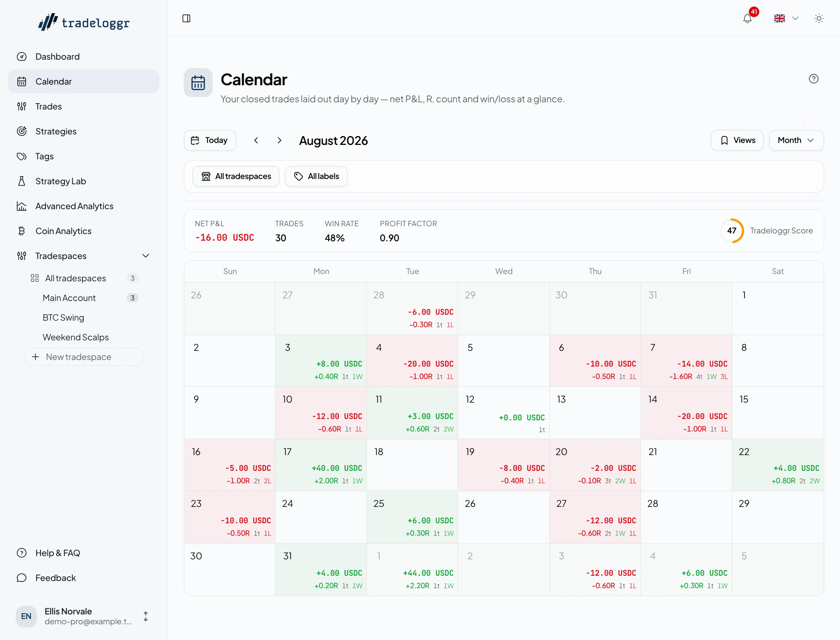Click the large Calendar header icon
The width and height of the screenshot is (840, 640).
[198, 83]
